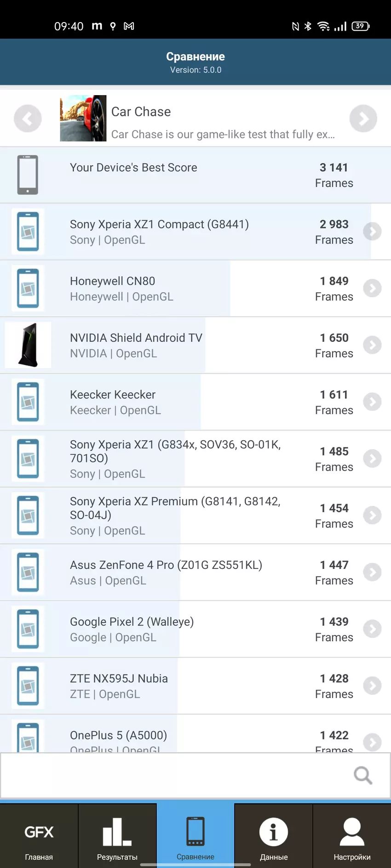Expand NVIDIA Shield Android TV chevron

(x=372, y=345)
